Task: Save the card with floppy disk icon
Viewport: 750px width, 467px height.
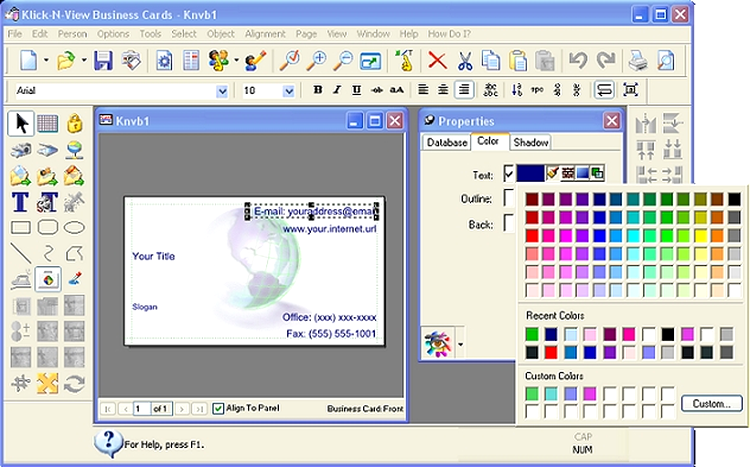Action: point(103,61)
